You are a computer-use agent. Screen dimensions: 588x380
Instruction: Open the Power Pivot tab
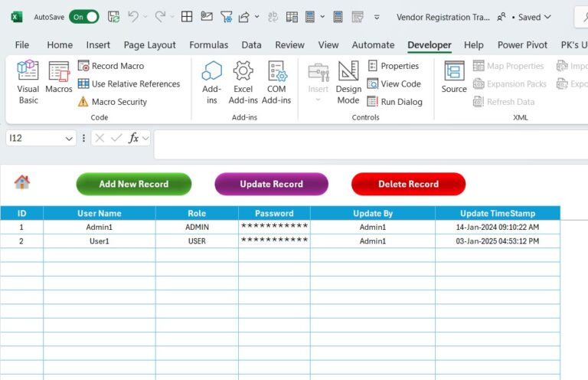pos(522,45)
